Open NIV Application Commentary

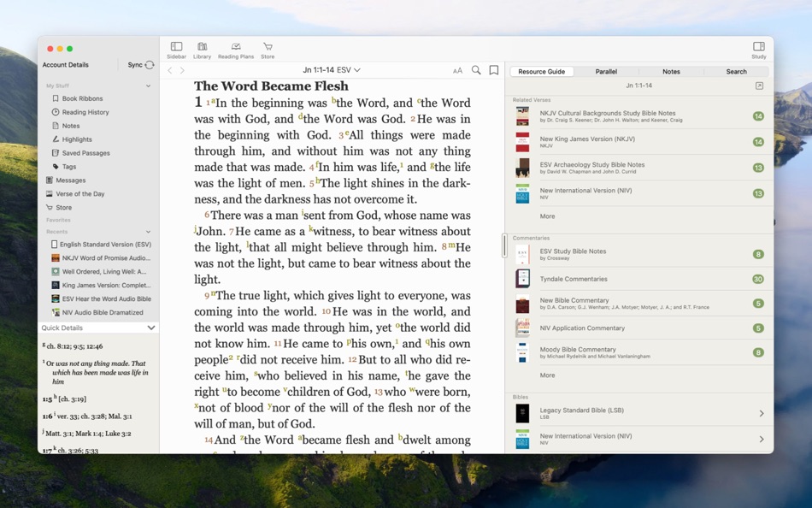pos(640,328)
